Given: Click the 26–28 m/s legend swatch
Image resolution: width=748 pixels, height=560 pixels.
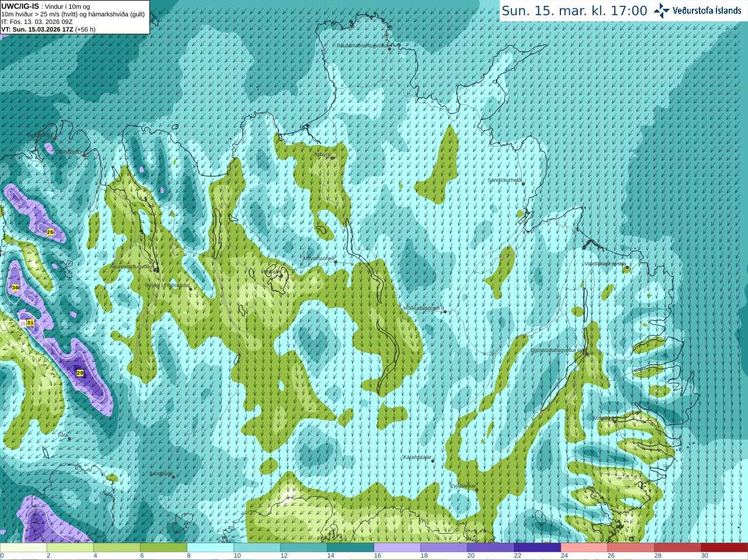Looking at the screenshot, I should (631, 547).
